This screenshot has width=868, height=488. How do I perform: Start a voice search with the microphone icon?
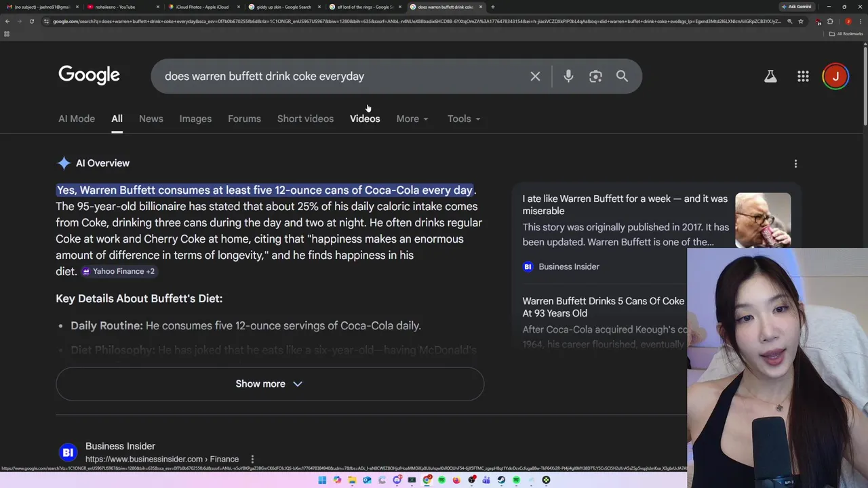[568, 77]
